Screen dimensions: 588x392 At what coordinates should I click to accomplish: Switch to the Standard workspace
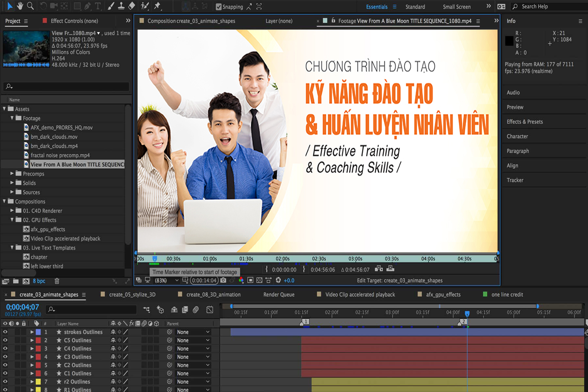[x=415, y=7]
